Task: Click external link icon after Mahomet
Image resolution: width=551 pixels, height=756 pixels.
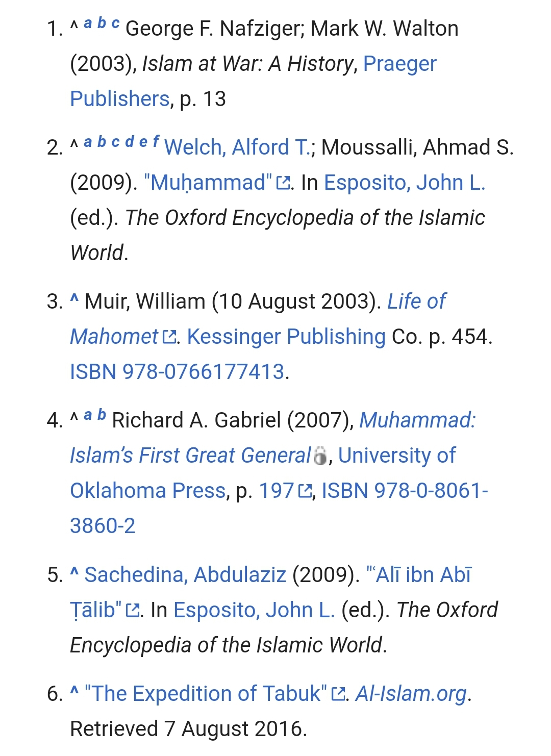Action: coord(169,337)
